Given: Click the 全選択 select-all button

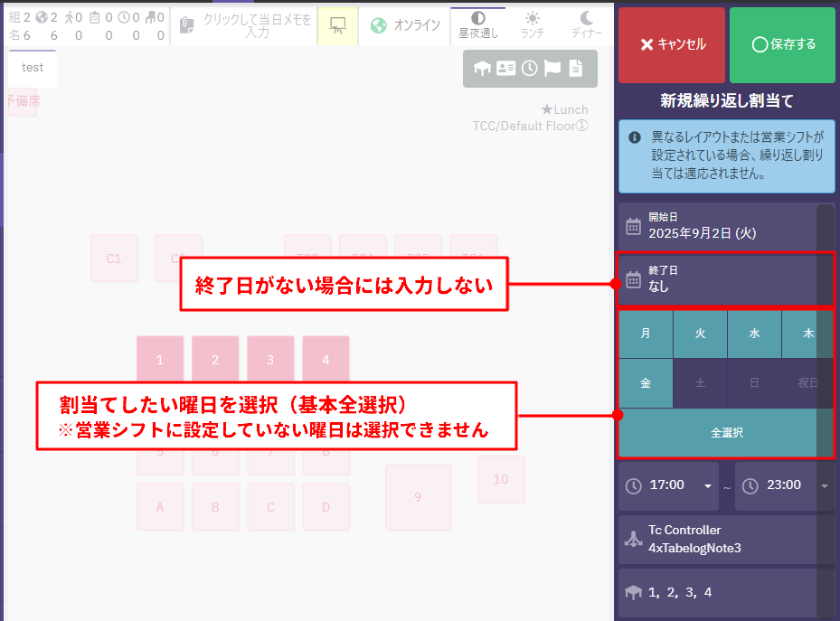Looking at the screenshot, I should tap(726, 433).
